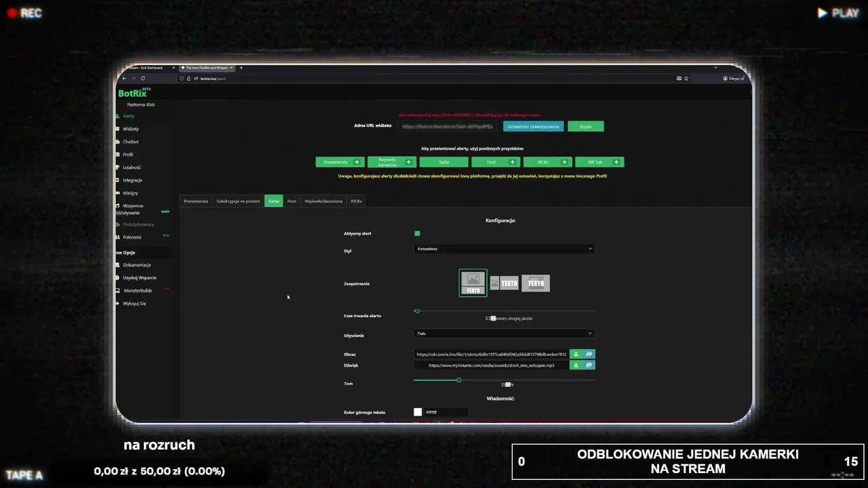The width and height of the screenshot is (868, 488).
Task: Open the media library icon in the Obraz row
Action: (589, 354)
